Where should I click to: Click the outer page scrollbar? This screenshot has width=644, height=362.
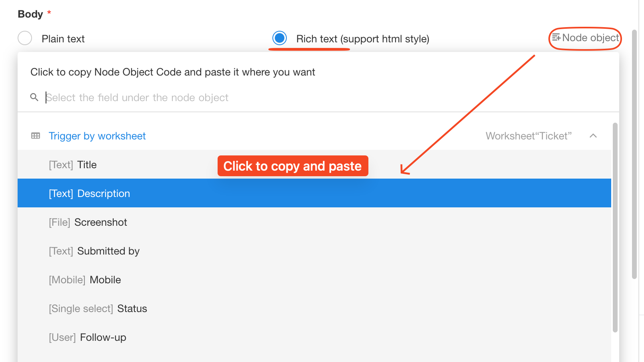point(634,154)
